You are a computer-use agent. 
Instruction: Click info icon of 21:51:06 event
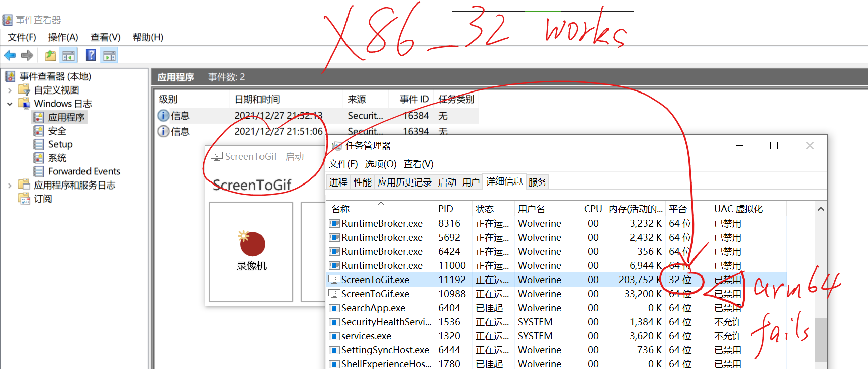[x=163, y=131]
